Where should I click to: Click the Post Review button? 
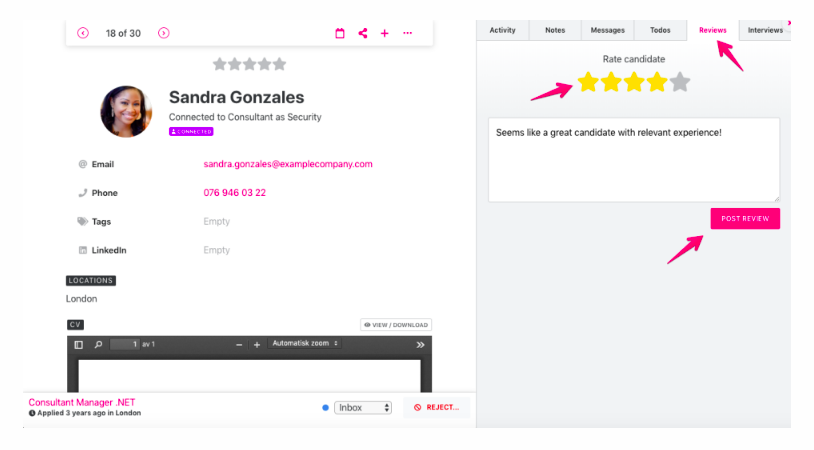pos(745,219)
